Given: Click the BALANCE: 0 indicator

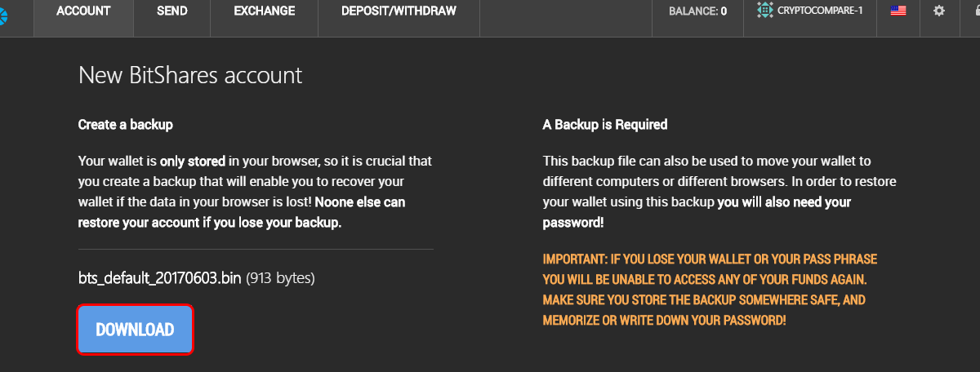Looking at the screenshot, I should pos(697,11).
